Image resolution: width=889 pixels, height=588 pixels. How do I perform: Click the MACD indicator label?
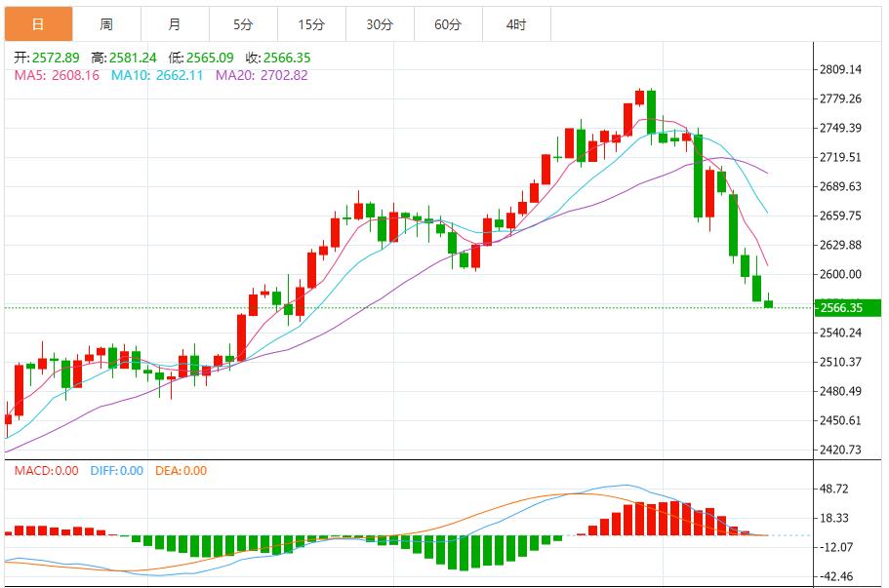[47, 471]
